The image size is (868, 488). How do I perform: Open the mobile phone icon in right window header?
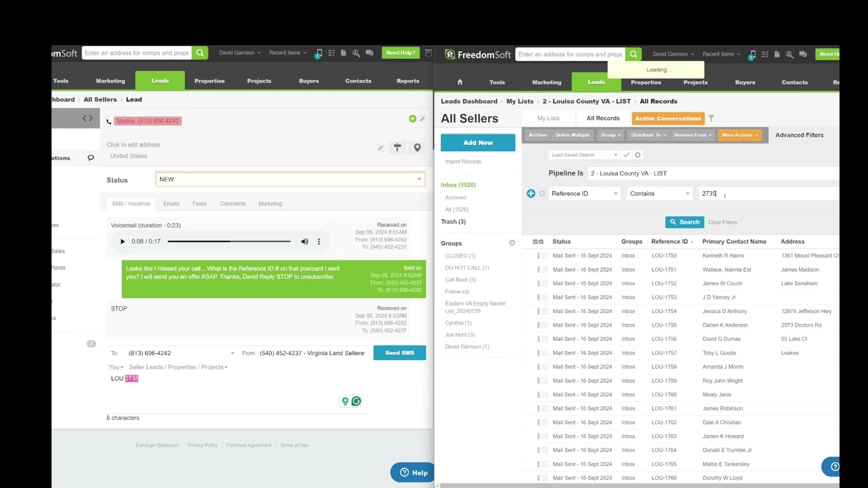click(752, 55)
